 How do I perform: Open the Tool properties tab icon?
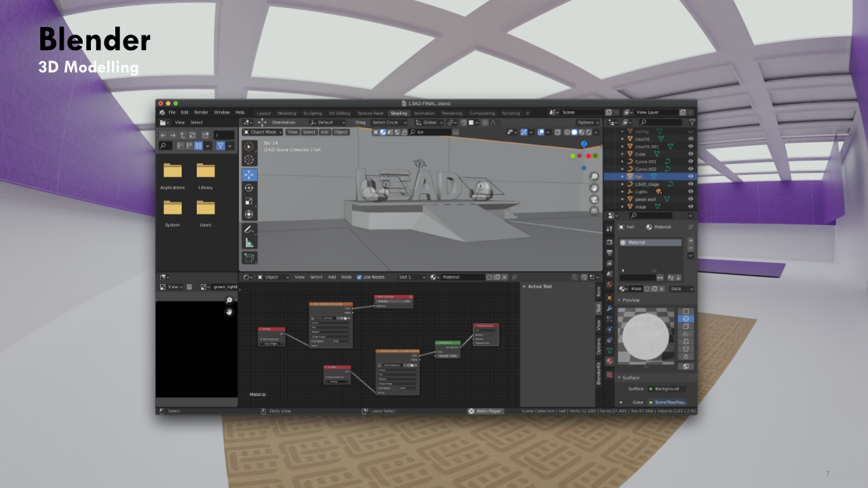609,229
